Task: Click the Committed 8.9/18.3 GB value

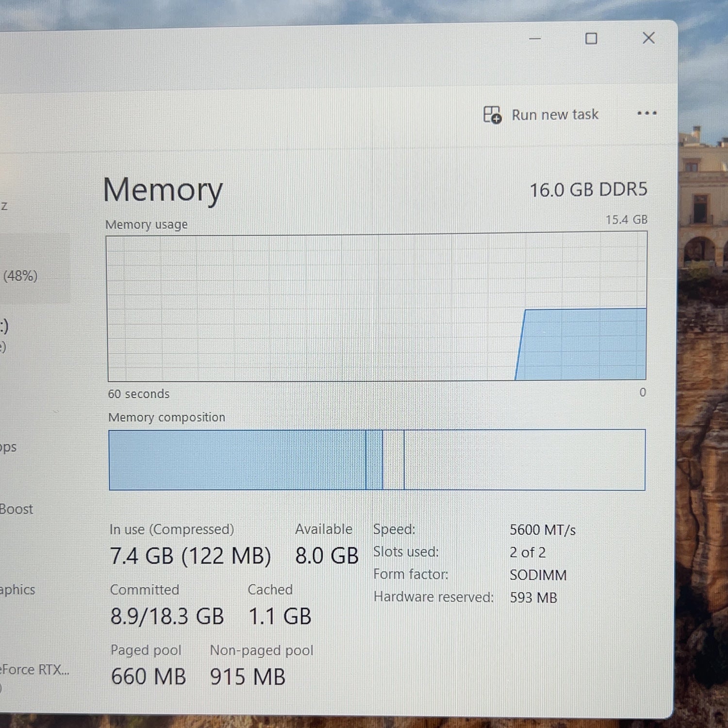Action: click(x=167, y=616)
